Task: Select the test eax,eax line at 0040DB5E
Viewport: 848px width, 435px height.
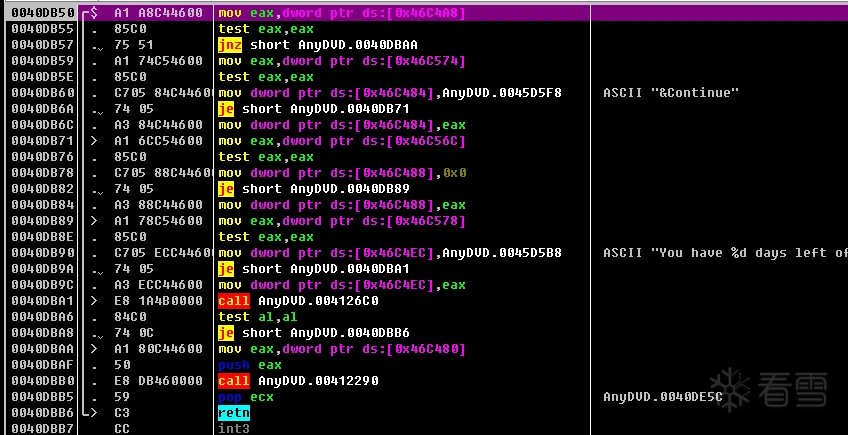Action: tap(266, 77)
